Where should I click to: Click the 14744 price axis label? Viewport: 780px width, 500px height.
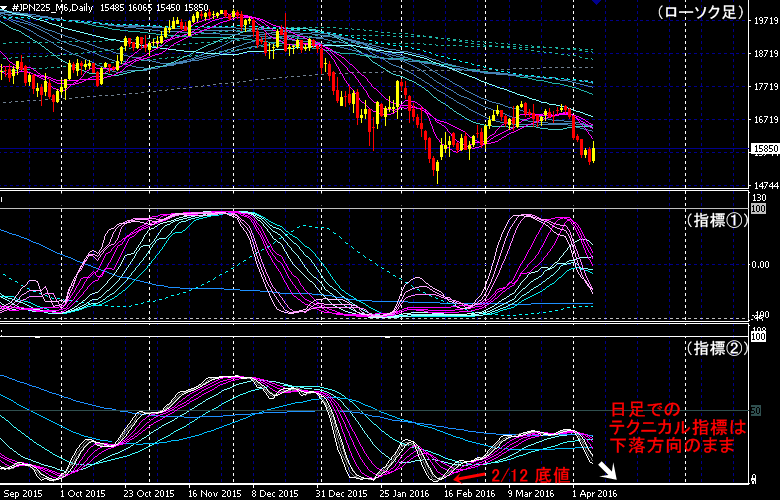click(x=766, y=186)
